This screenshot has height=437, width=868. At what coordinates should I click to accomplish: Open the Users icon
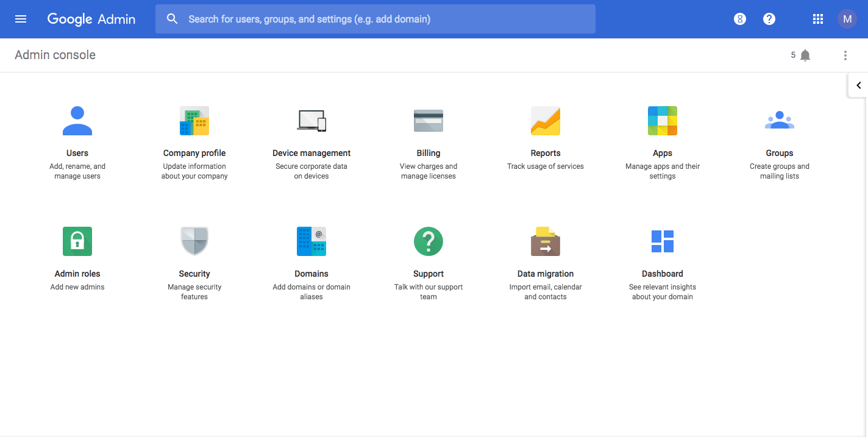tap(77, 121)
